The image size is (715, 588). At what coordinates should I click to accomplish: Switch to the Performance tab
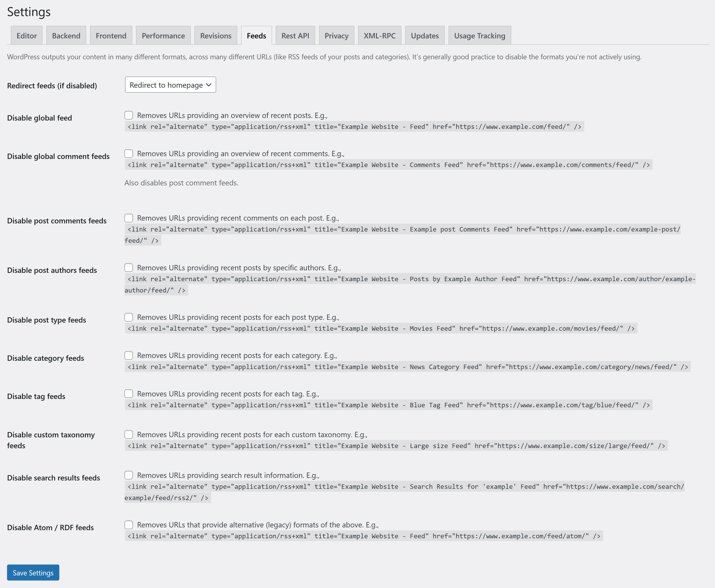pos(163,35)
